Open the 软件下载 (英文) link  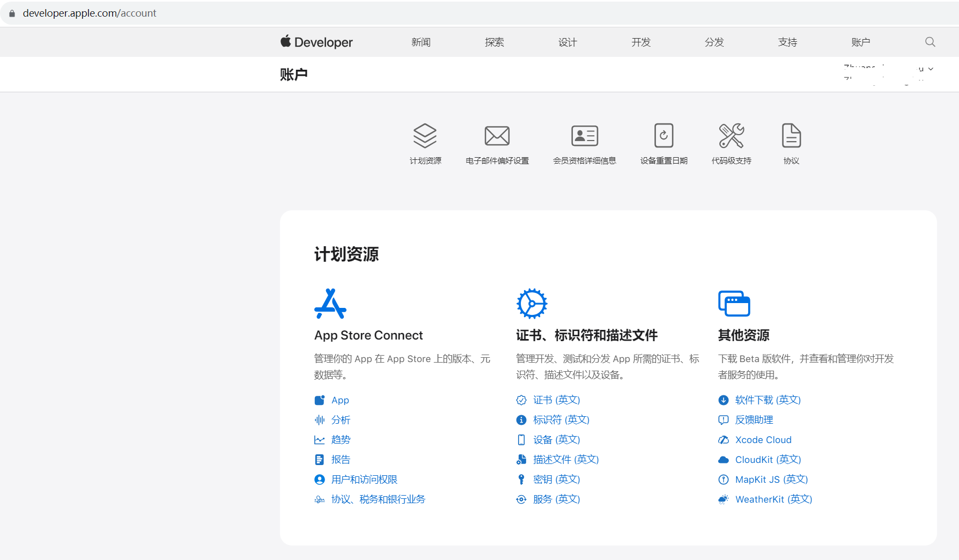coord(768,400)
